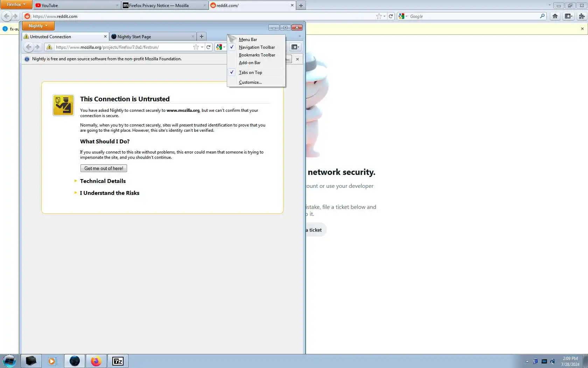Bookmark reddit.com with the Firefox star icon
The height and width of the screenshot is (368, 588).
(x=379, y=16)
